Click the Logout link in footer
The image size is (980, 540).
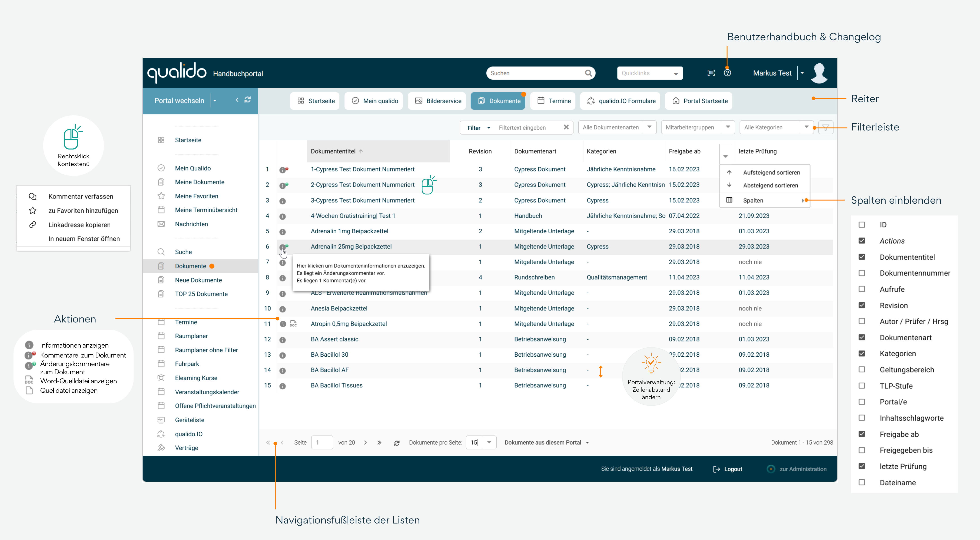pyautogui.click(x=727, y=469)
